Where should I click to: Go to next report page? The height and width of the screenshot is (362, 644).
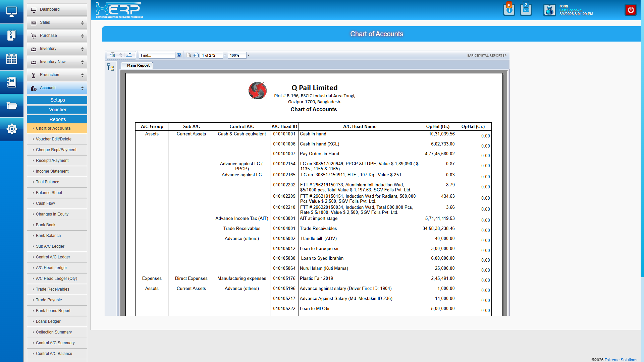(196, 55)
